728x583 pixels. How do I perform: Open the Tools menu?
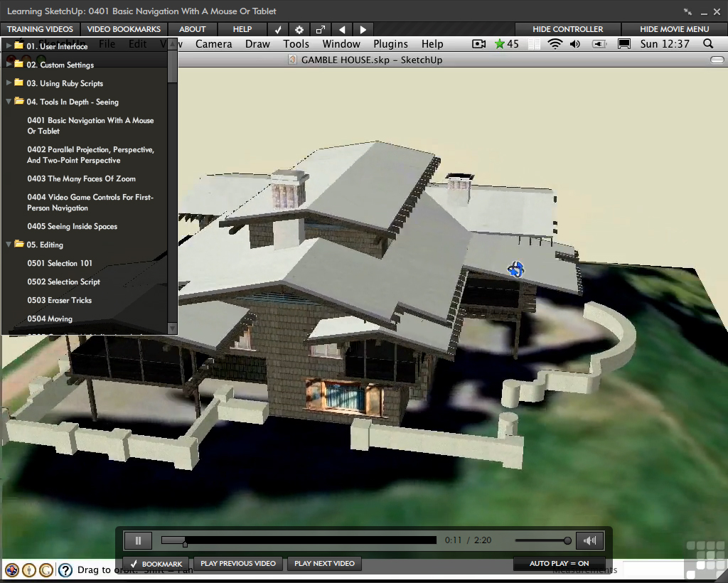(296, 44)
